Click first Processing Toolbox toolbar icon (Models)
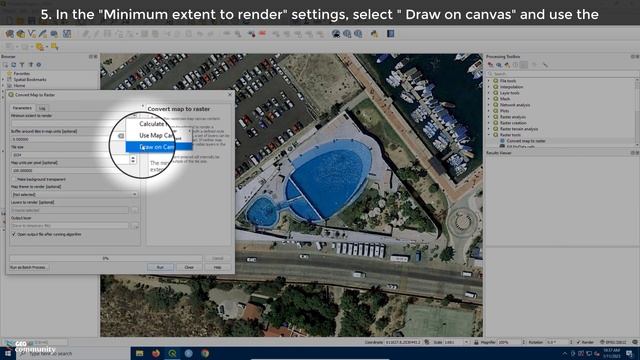This screenshot has height=360, width=640. [x=490, y=65]
